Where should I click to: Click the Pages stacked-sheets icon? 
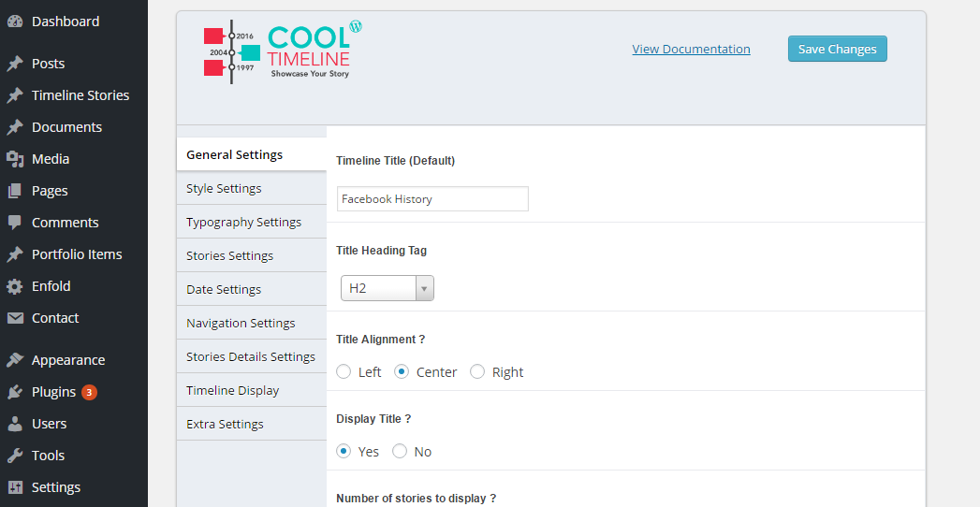coord(15,191)
